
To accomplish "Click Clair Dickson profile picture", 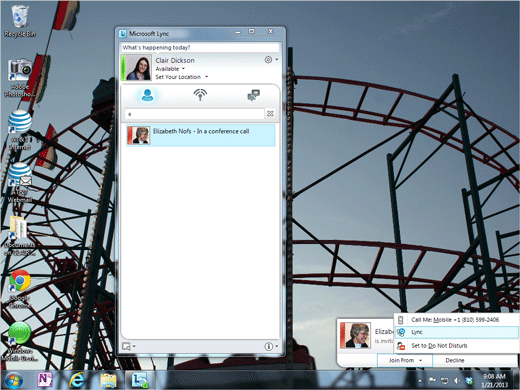I will (138, 68).
